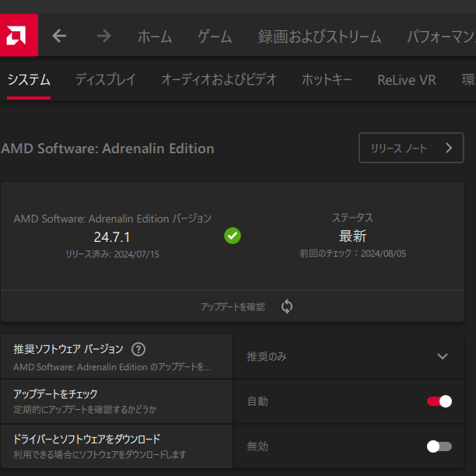476x476 pixels.
Task: Switch to the ReLive VR sub-tab
Action: point(407,80)
